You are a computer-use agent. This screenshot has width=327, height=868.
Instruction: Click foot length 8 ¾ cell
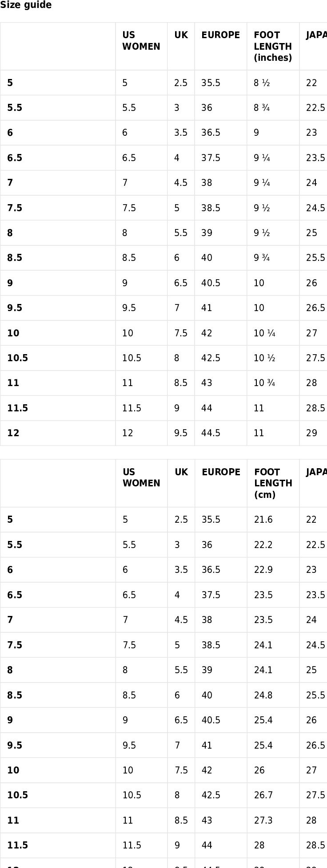click(x=262, y=108)
